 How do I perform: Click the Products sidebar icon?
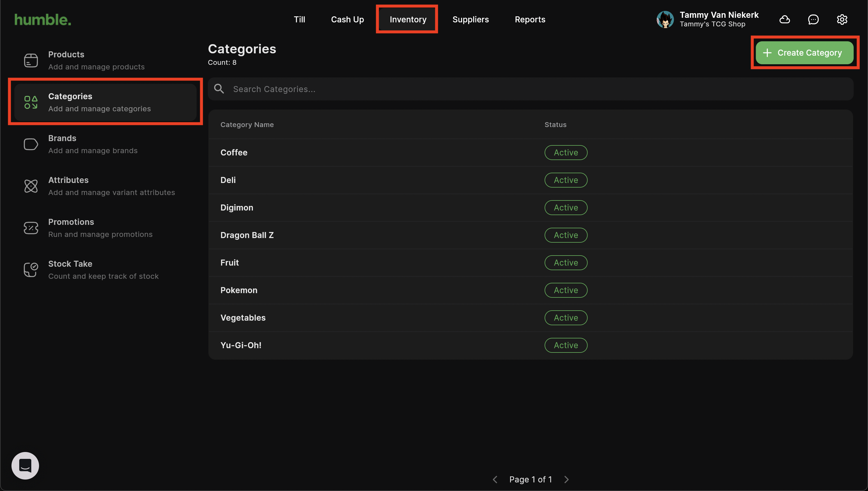coord(31,60)
